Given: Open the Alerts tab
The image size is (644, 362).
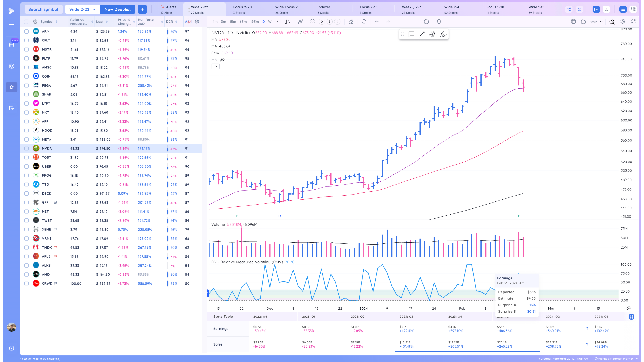Looking at the screenshot, I should coord(169,9).
